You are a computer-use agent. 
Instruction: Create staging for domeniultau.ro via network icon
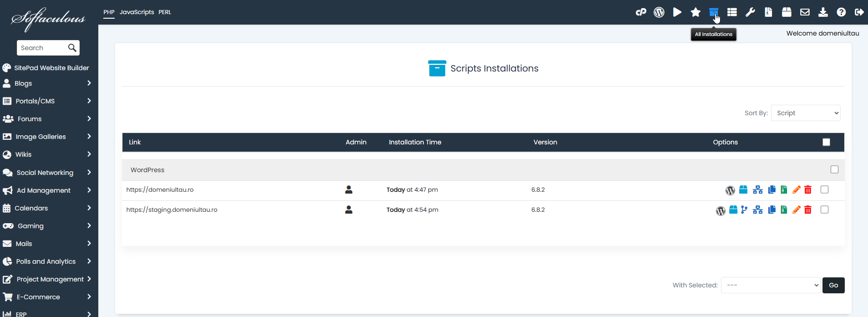point(757,189)
